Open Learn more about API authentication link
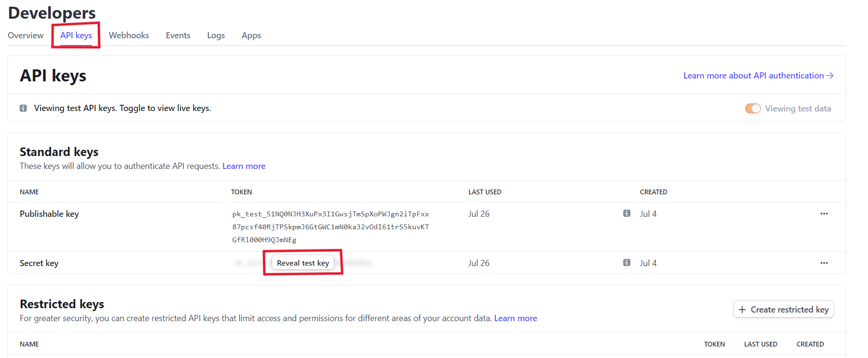This screenshot has height=358, width=868. coord(758,76)
